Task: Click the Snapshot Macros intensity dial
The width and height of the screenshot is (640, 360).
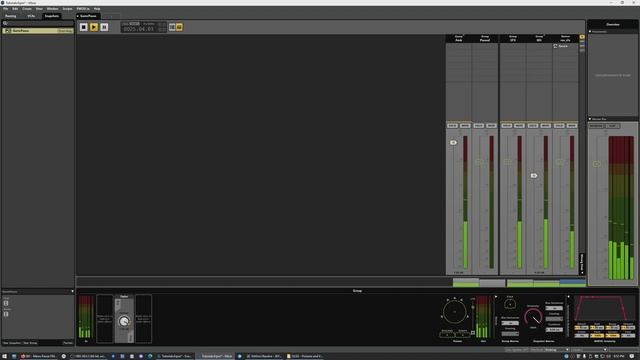Action: pos(533,317)
